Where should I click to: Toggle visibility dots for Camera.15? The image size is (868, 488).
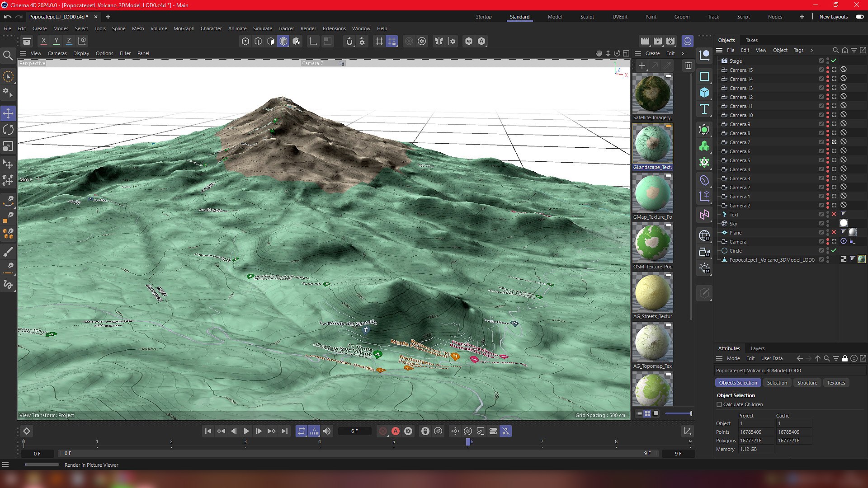coord(828,70)
